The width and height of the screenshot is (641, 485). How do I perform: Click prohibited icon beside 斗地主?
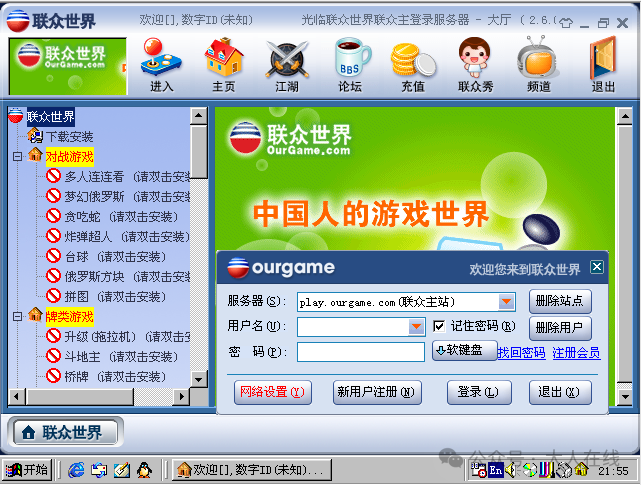pyautogui.click(x=54, y=356)
